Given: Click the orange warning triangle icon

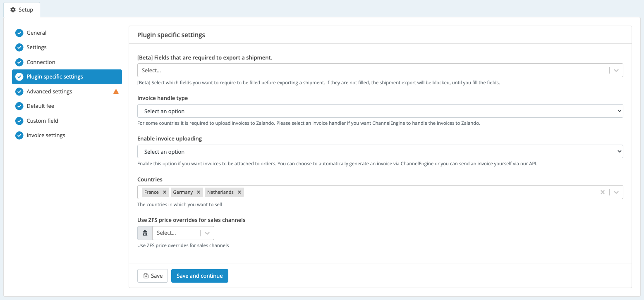Looking at the screenshot, I should point(116,92).
